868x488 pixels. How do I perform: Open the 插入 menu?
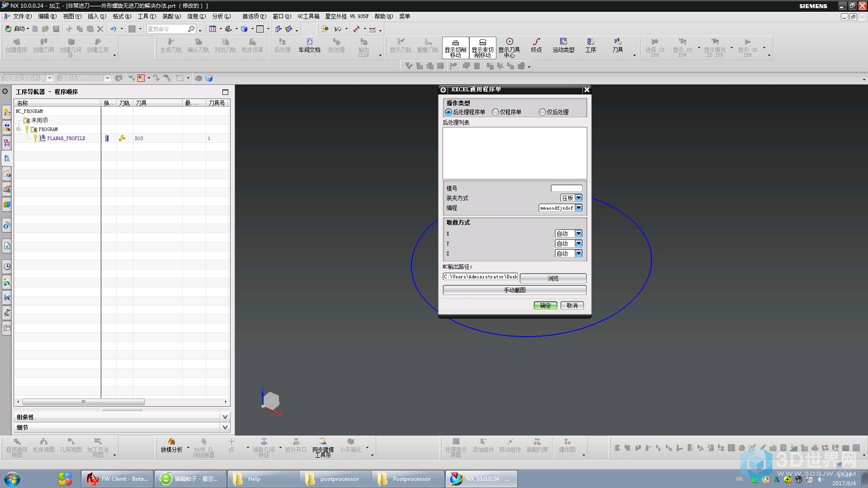[97, 16]
